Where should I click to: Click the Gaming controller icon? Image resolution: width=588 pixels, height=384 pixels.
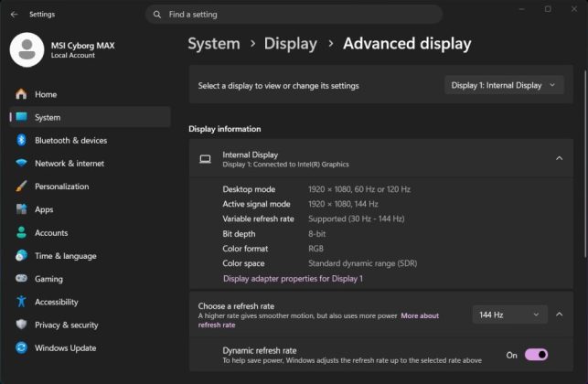pos(21,278)
